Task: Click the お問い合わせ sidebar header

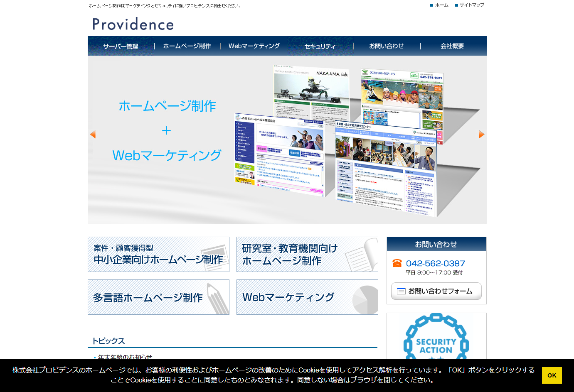Action: [436, 244]
